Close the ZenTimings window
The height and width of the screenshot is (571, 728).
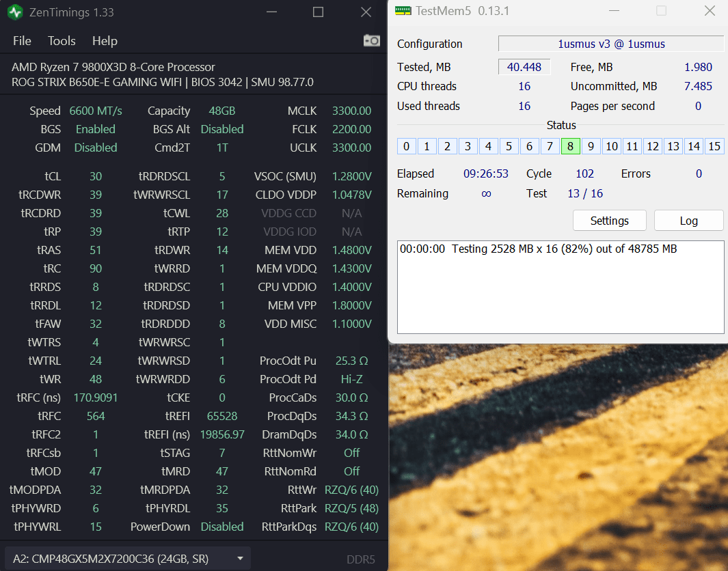click(366, 12)
